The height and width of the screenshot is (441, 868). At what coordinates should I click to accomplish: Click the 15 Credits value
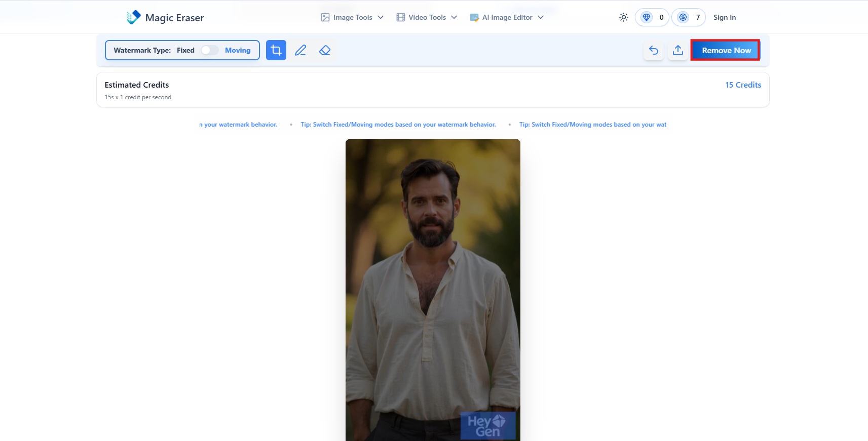pos(743,85)
